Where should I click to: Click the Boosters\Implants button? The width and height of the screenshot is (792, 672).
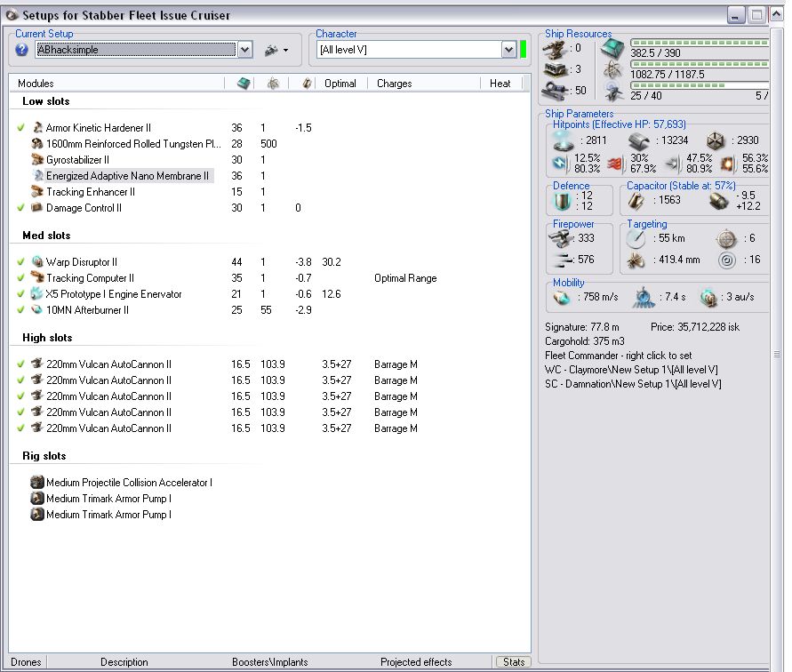click(269, 662)
